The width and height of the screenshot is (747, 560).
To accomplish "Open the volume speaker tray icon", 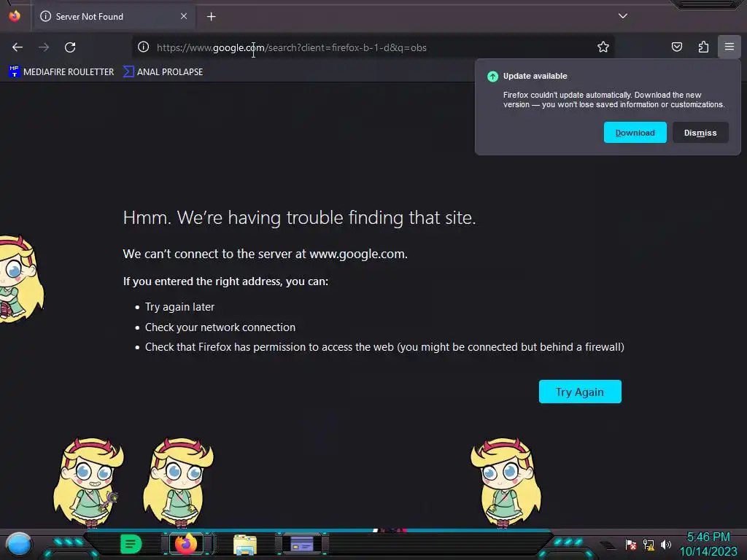I will coord(666,545).
